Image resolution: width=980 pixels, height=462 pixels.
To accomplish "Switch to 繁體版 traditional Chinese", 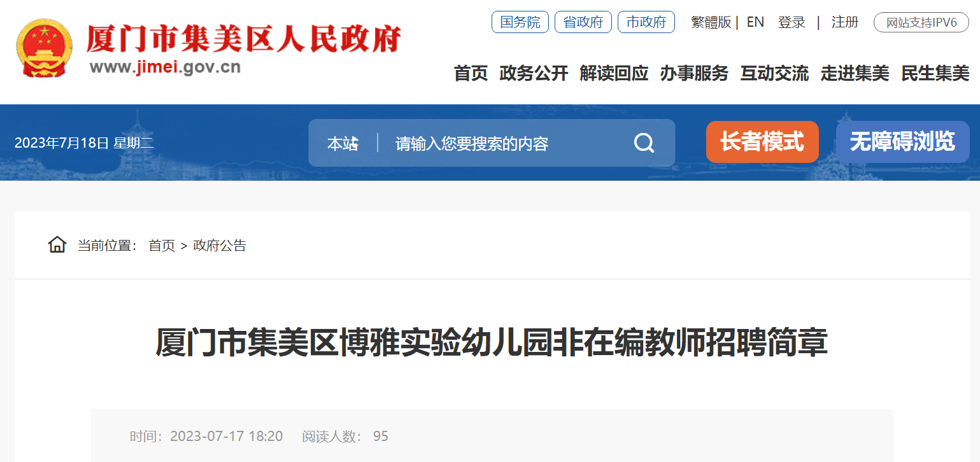I will point(711,22).
